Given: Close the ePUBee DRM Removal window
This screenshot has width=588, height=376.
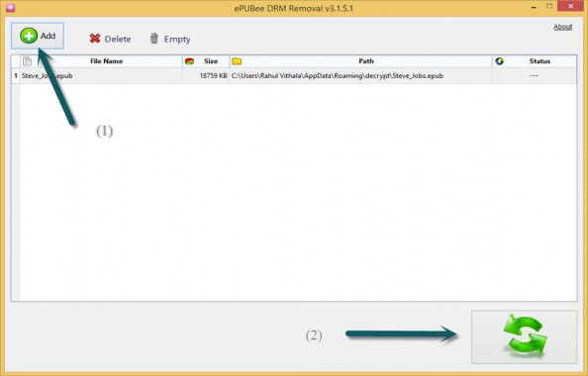Looking at the screenshot, I should 571,6.
